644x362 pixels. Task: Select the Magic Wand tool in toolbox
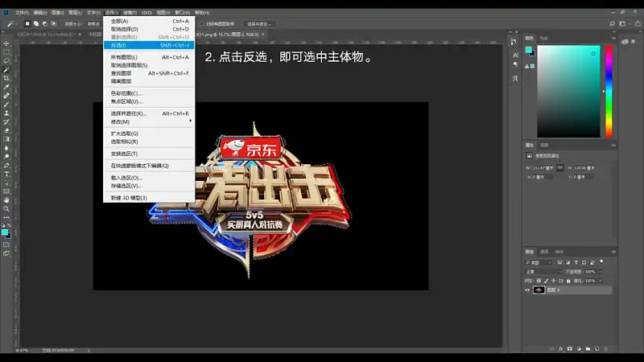6,69
